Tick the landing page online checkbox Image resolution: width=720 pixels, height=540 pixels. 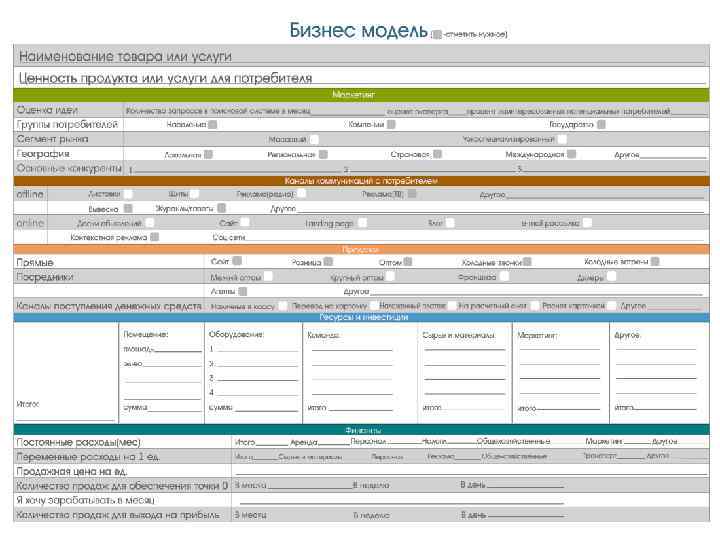coord(362,223)
